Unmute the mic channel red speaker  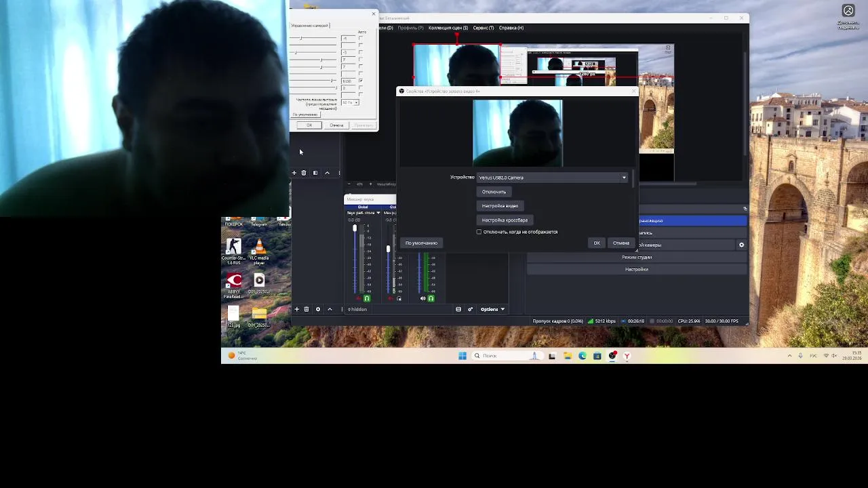(391, 298)
